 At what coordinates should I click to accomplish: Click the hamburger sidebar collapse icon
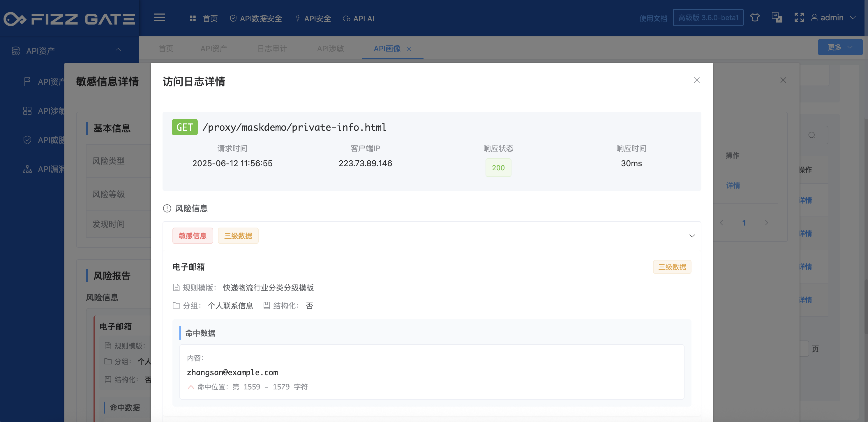[x=159, y=18]
